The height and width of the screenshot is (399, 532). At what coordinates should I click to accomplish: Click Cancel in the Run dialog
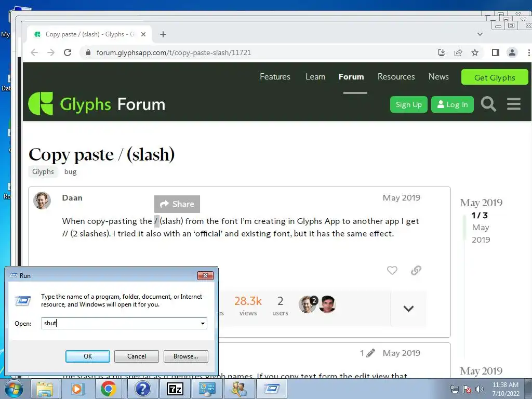(x=137, y=356)
